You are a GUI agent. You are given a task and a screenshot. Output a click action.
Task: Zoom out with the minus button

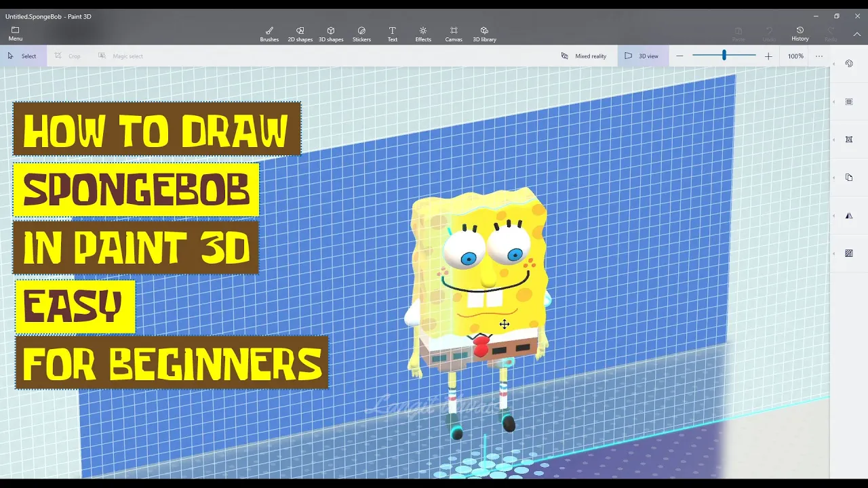[x=679, y=56]
